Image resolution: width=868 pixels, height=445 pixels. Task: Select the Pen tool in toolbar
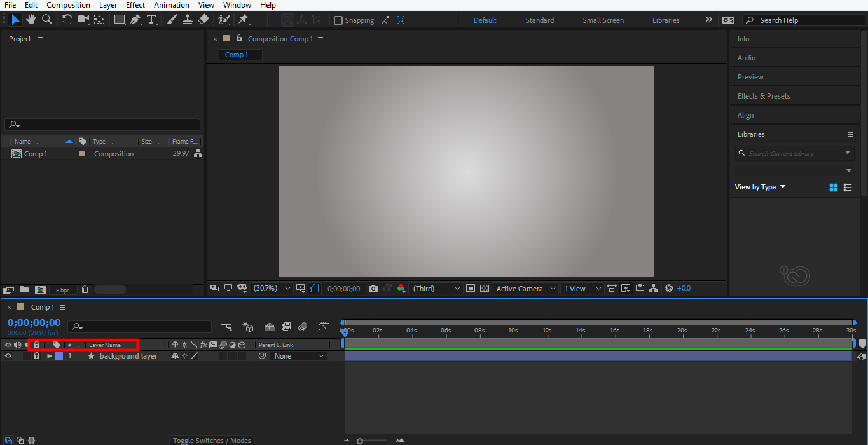(x=135, y=20)
